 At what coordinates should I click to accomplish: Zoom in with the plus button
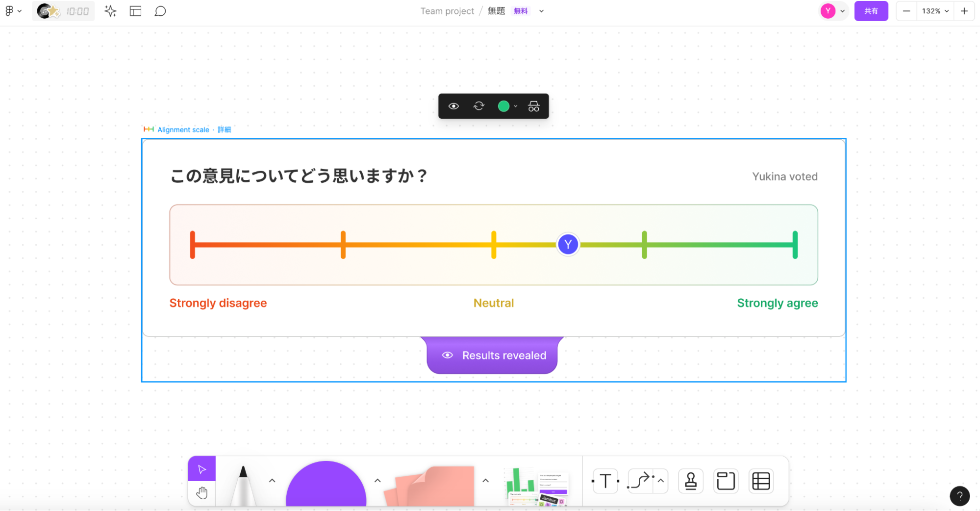pyautogui.click(x=964, y=11)
